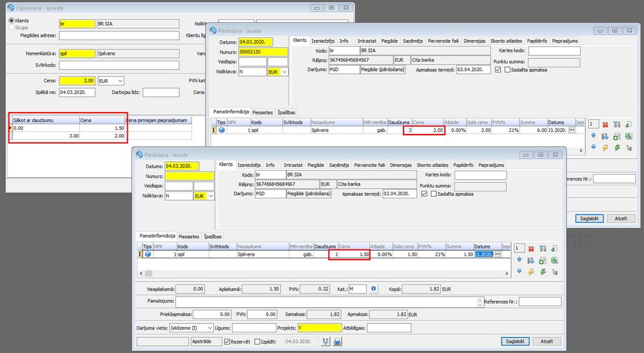
Task: Open Darījuma vieta Iekšzeme (I) dropdown
Action: pos(210,328)
